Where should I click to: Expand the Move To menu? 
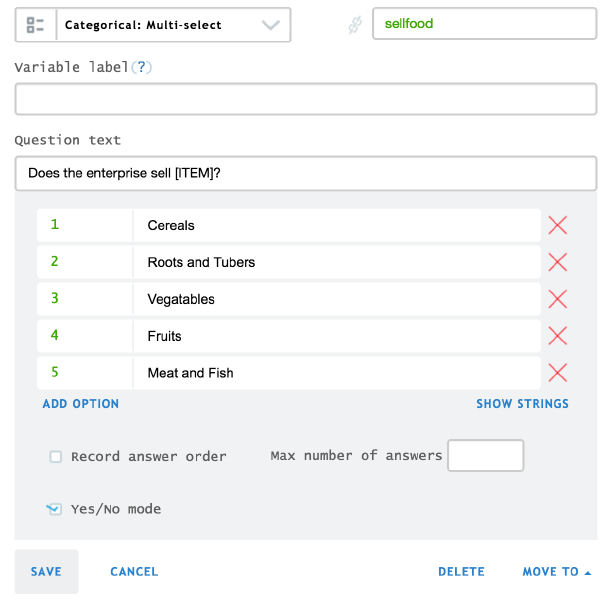(556, 572)
